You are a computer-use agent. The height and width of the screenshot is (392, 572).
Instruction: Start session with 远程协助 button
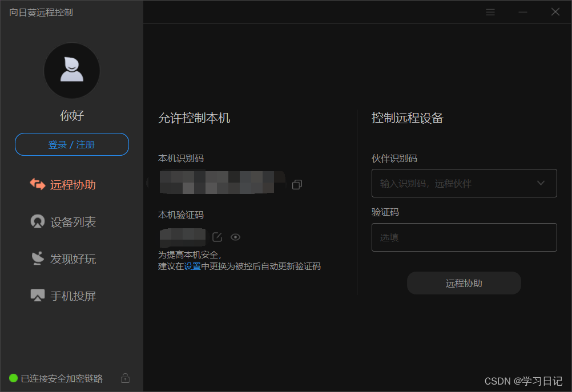tap(464, 283)
